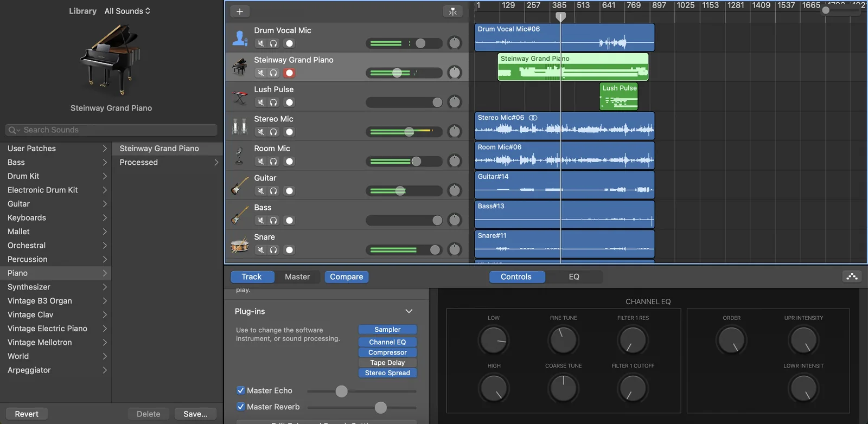Mute the Bass track
This screenshot has height=424, width=868.
pos(261,220)
